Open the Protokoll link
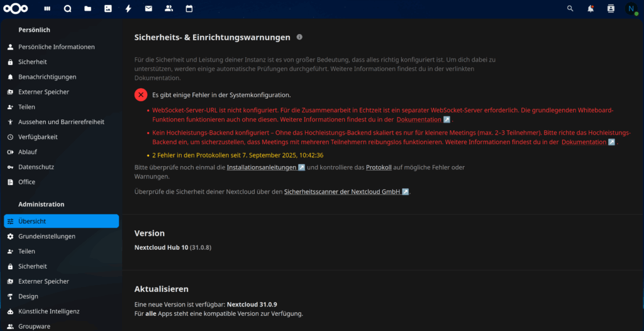 379,167
